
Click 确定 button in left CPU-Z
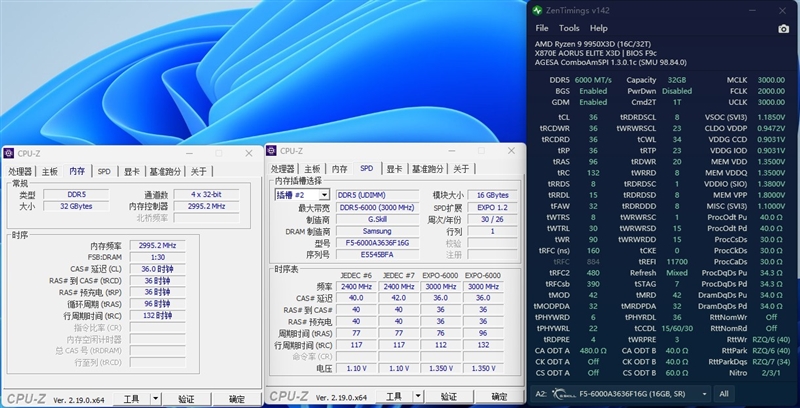[x=237, y=399]
